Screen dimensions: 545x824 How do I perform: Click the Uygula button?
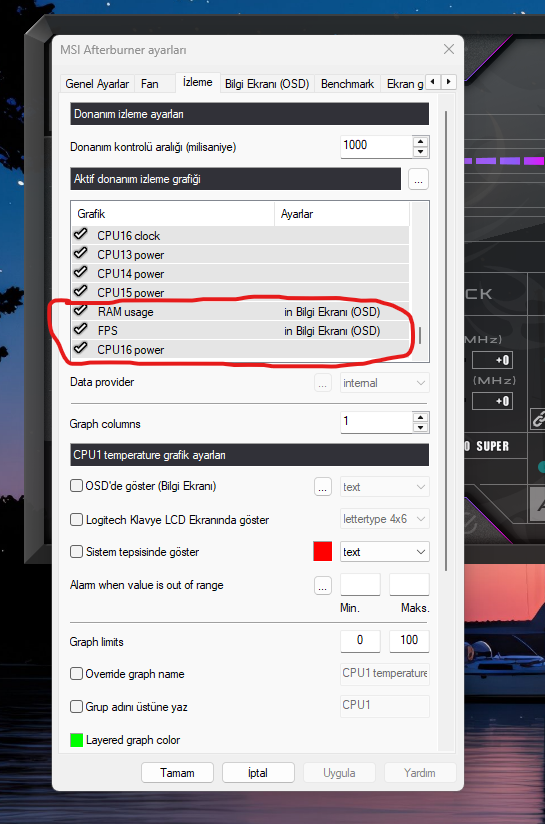pos(339,772)
